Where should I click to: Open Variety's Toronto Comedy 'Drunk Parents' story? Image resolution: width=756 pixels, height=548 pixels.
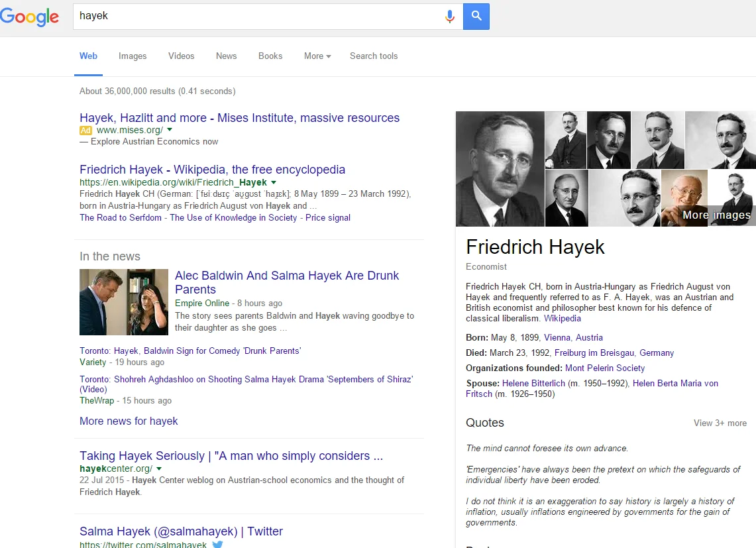pyautogui.click(x=190, y=351)
